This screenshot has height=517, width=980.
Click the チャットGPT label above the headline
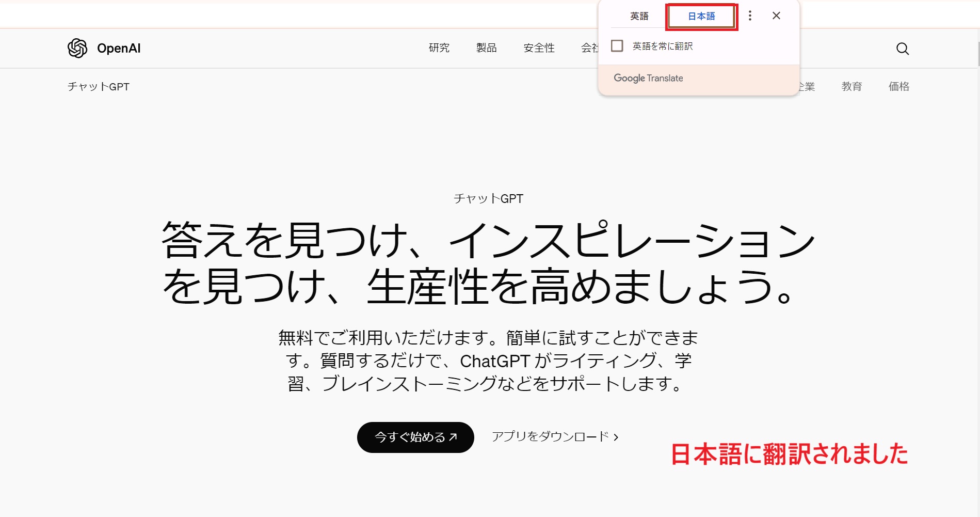(x=489, y=199)
